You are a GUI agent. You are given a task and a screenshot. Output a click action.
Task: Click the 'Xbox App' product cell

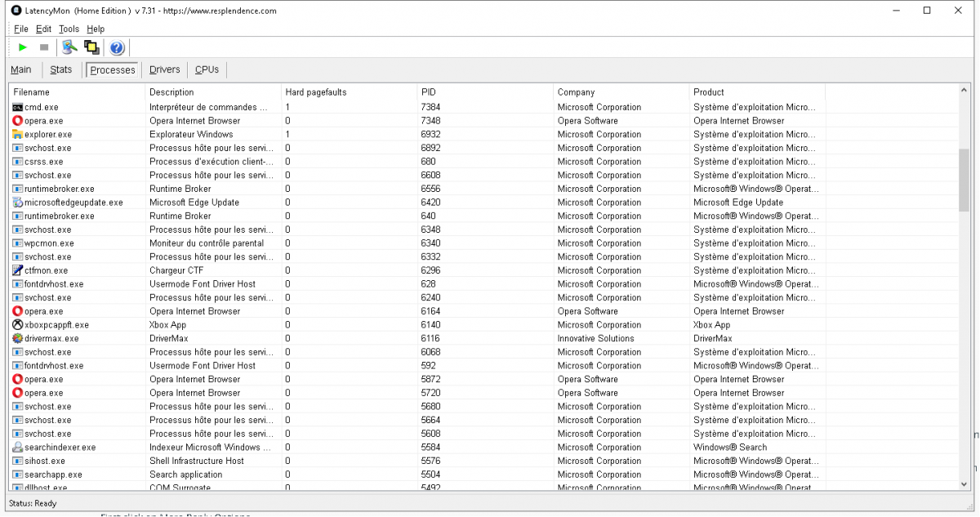pos(712,325)
